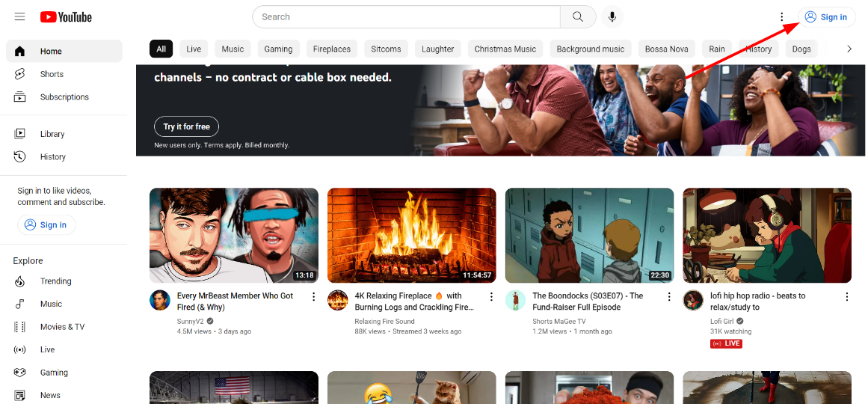Open Trending from the Explore list
The width and height of the screenshot is (868, 404).
(55, 281)
